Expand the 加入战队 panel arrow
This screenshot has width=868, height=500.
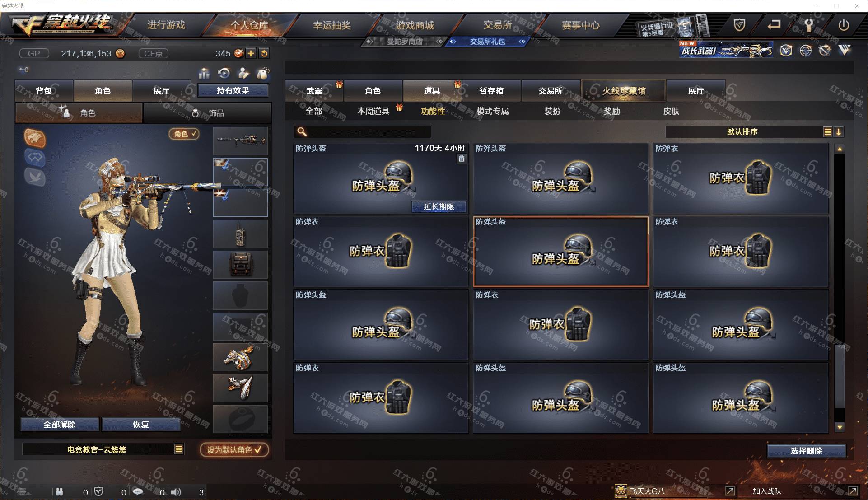point(853,491)
